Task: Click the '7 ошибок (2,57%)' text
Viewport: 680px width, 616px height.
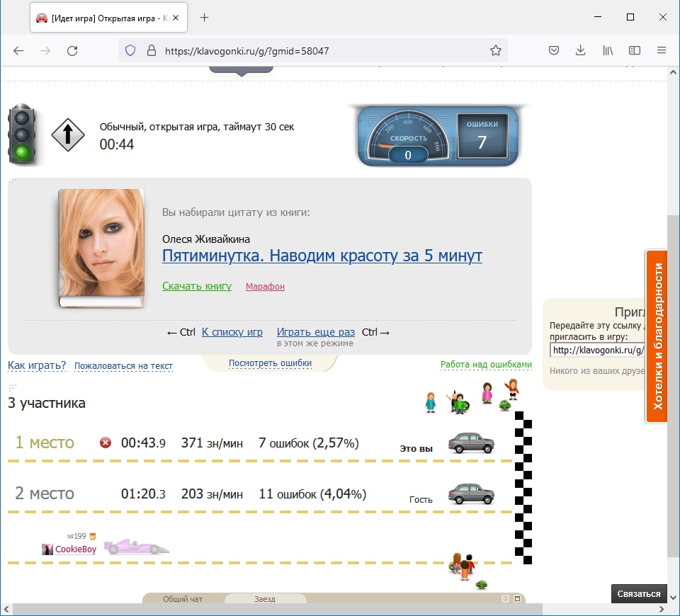Action: (309, 443)
